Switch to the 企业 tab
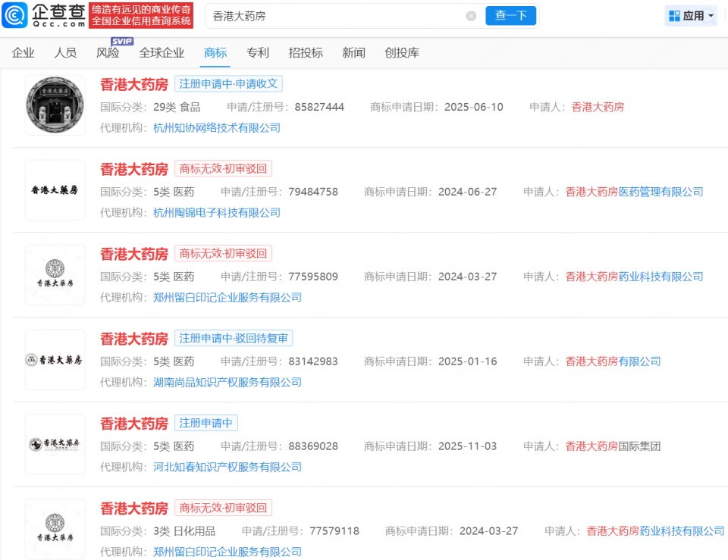728x560 pixels. point(23,52)
